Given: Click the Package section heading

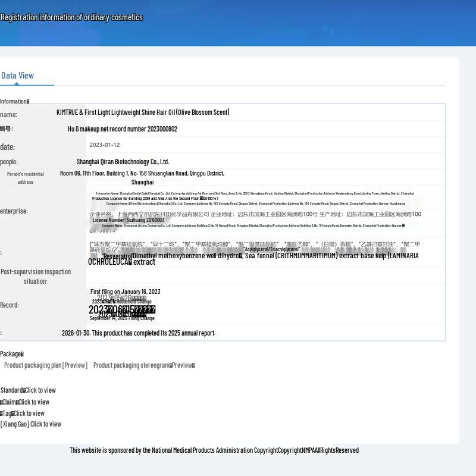Looking at the screenshot, I should 12,354.
